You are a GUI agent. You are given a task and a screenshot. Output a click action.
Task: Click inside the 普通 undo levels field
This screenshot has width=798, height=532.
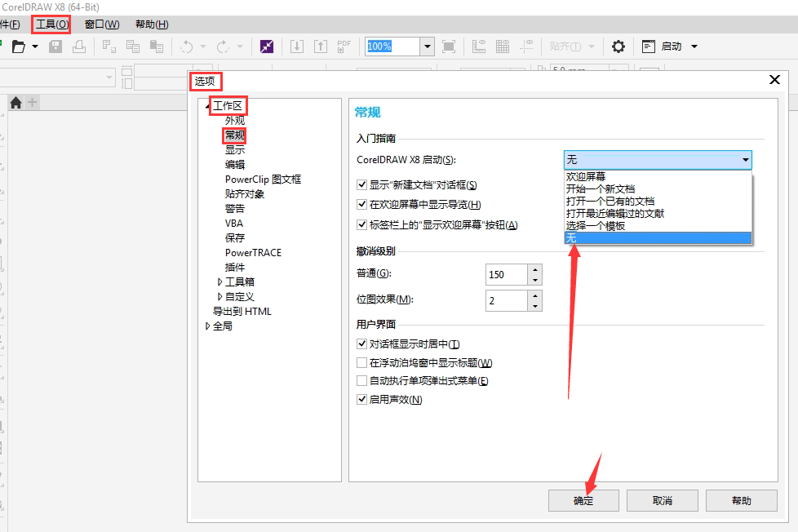506,274
